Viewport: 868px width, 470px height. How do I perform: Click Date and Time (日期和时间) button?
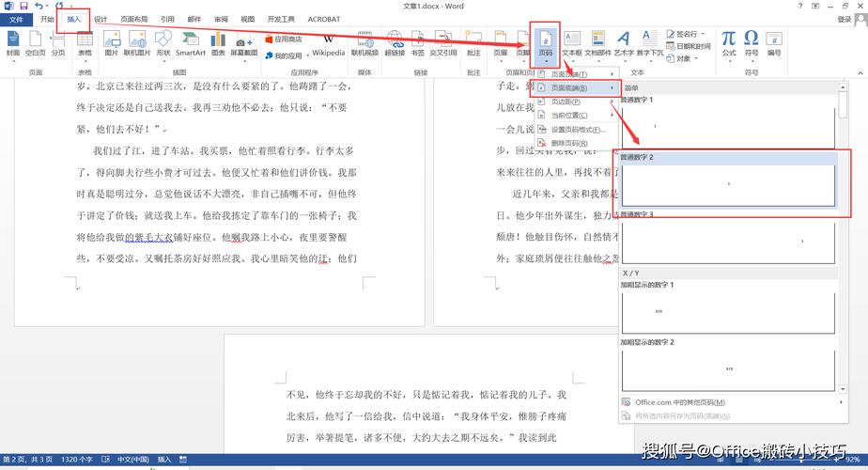point(688,47)
